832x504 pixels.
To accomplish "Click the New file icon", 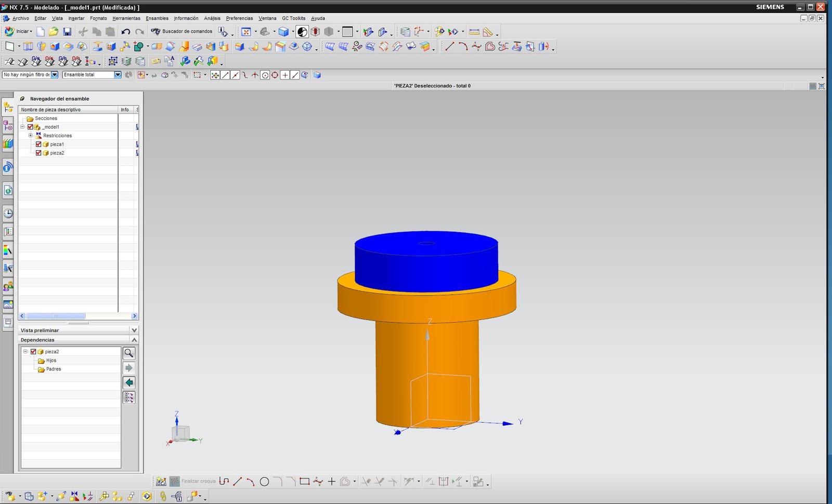I will coord(41,32).
